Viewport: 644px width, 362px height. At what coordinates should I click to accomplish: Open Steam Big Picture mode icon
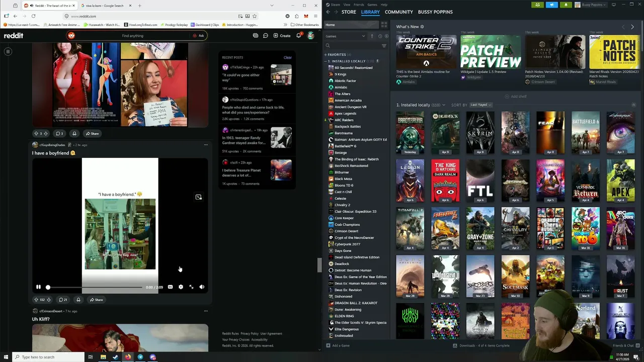pos(613,5)
